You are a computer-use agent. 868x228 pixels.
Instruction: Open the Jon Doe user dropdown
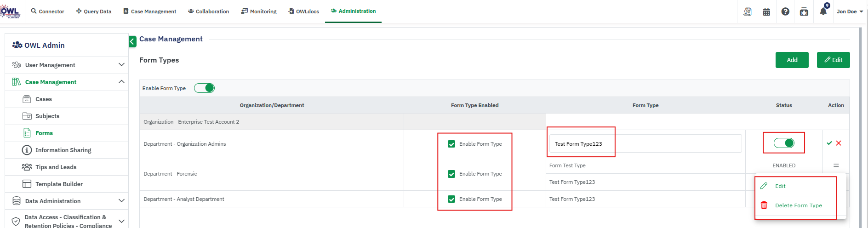click(849, 11)
